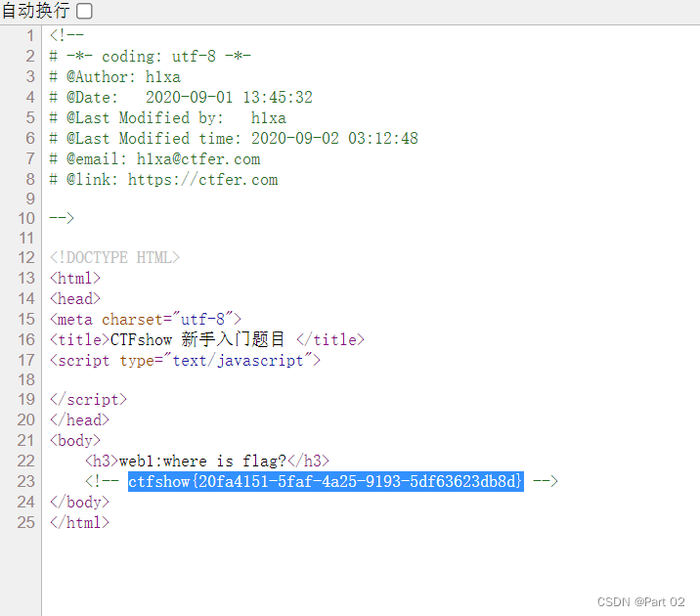This screenshot has width=700, height=616.
Task: Click the '@Last Modified by: h1xa' line
Action: (167, 118)
